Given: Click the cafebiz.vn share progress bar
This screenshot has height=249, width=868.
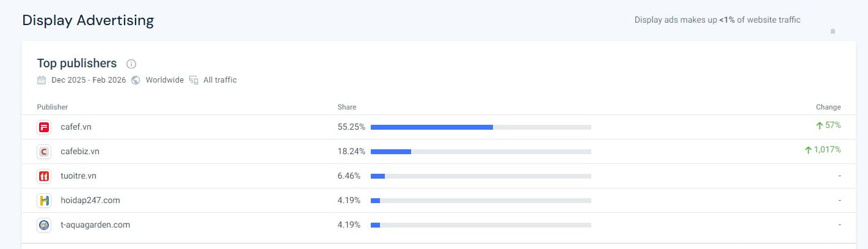Looking at the screenshot, I should [x=480, y=152].
